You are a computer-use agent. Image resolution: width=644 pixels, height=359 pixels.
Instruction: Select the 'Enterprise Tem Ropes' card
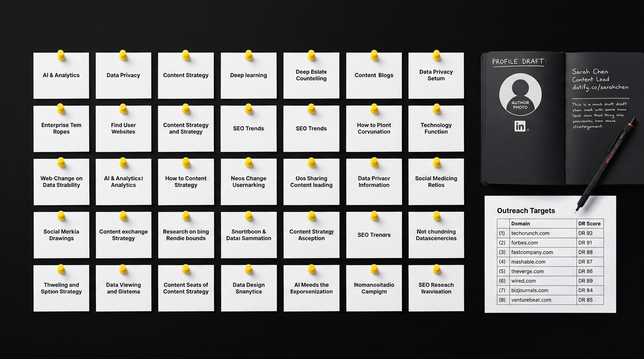[61, 129]
